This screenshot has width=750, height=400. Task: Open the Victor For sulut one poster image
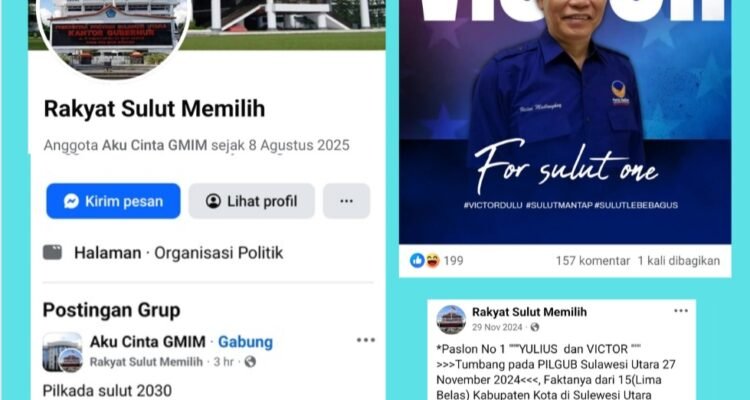pos(565,122)
